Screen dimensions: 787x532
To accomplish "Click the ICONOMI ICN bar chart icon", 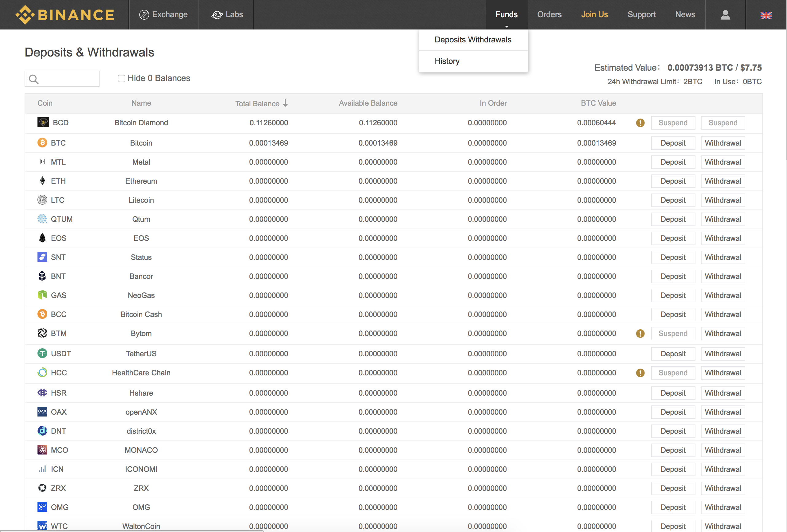I will (x=42, y=469).
